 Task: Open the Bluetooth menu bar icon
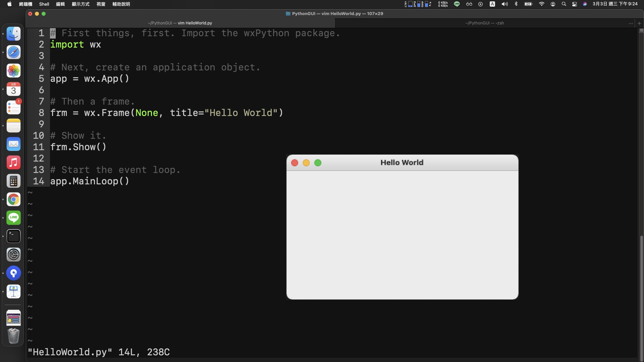pyautogui.click(x=516, y=4)
